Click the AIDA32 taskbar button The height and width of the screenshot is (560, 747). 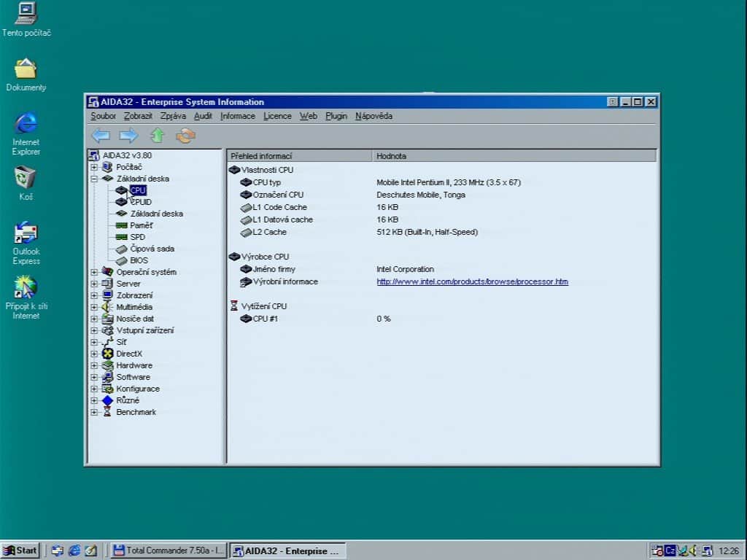point(287,551)
